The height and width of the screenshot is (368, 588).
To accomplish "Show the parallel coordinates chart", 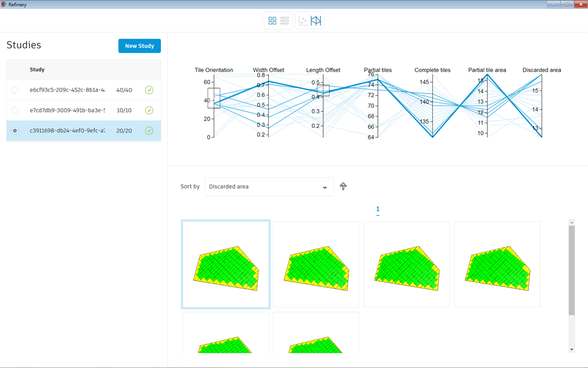I will pyautogui.click(x=316, y=21).
